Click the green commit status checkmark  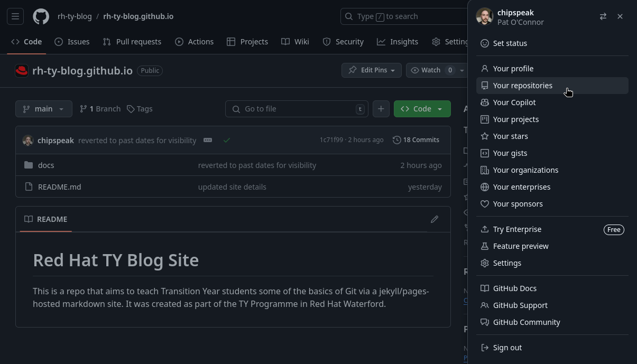[x=227, y=140]
